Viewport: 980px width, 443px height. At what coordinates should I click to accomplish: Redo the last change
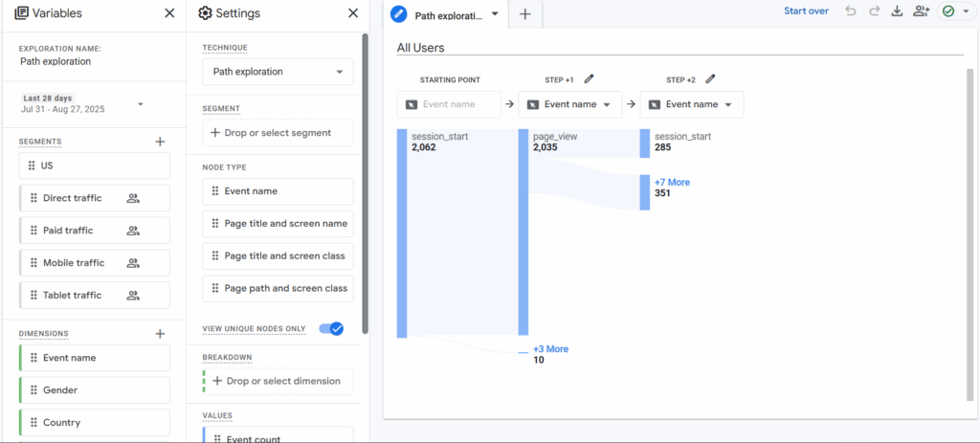[x=874, y=11]
